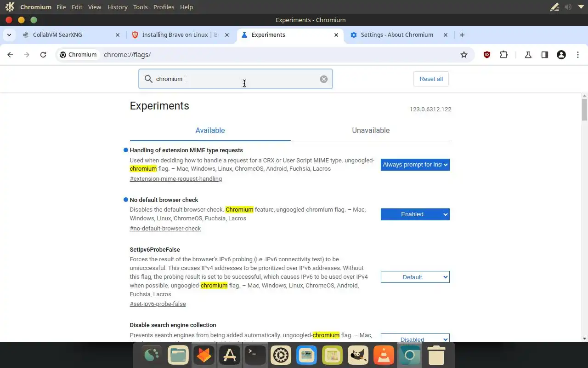Open the SetIpv6ProbeFalse Default dropdown

point(415,277)
